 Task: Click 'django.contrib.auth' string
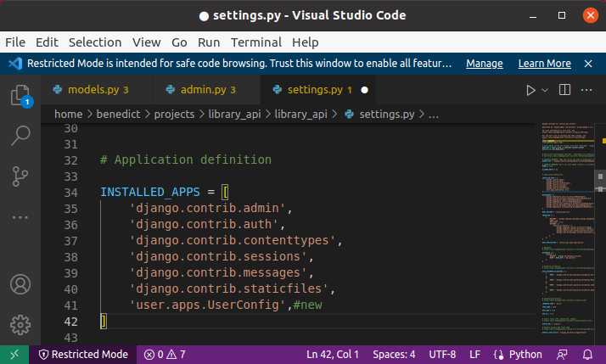(x=204, y=225)
